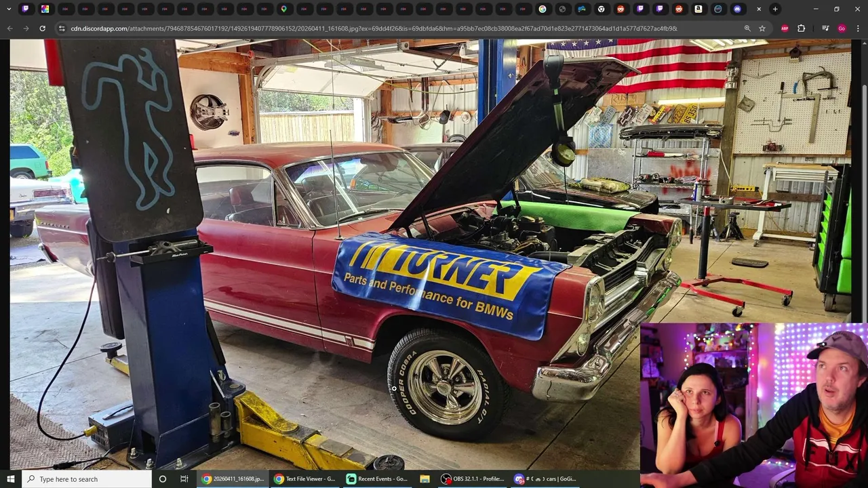
Task: Open Text File Viewer taskbar window
Action: pyautogui.click(x=304, y=479)
